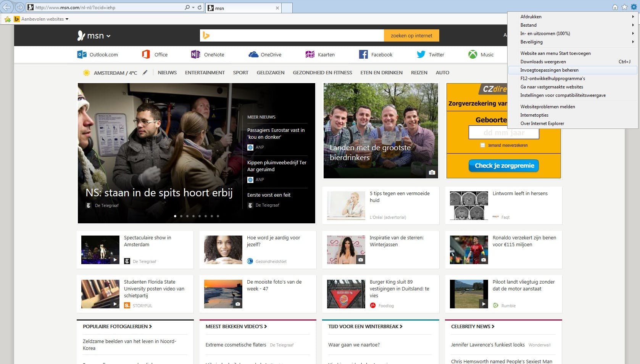Open Passagiers Eurostar vast headline
Screen dimensions: 640x364
(276, 133)
